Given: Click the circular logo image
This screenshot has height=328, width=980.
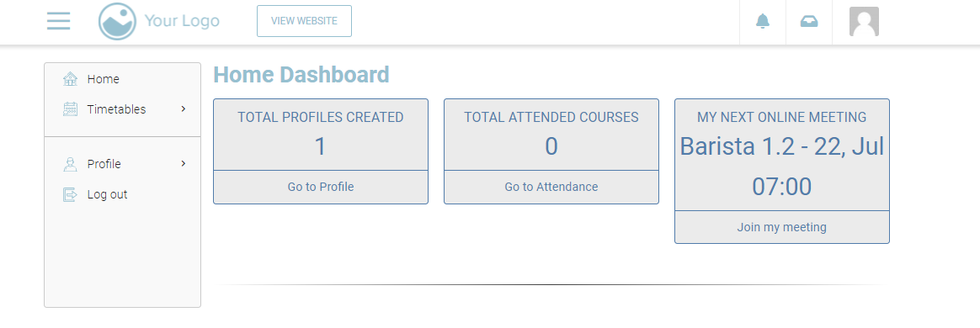Looking at the screenshot, I should pos(118,21).
